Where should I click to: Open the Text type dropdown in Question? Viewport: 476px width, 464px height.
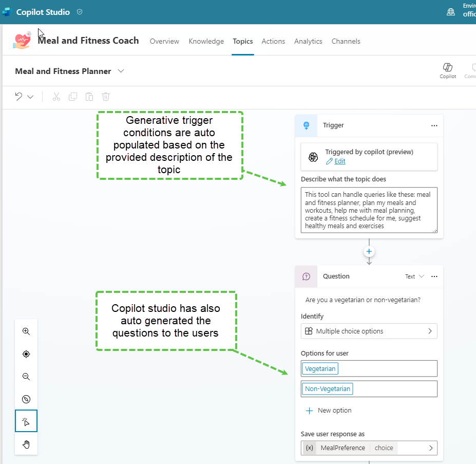(415, 276)
